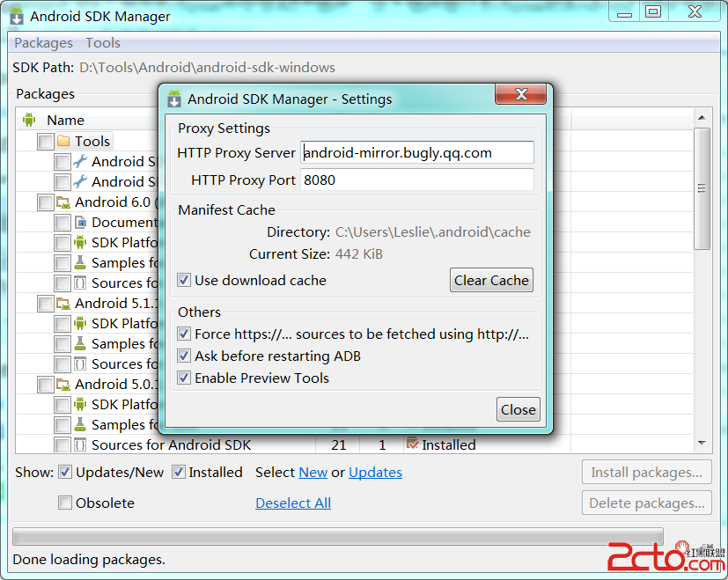Click the HTTP Proxy Port field
The width and height of the screenshot is (728, 580).
tap(417, 180)
